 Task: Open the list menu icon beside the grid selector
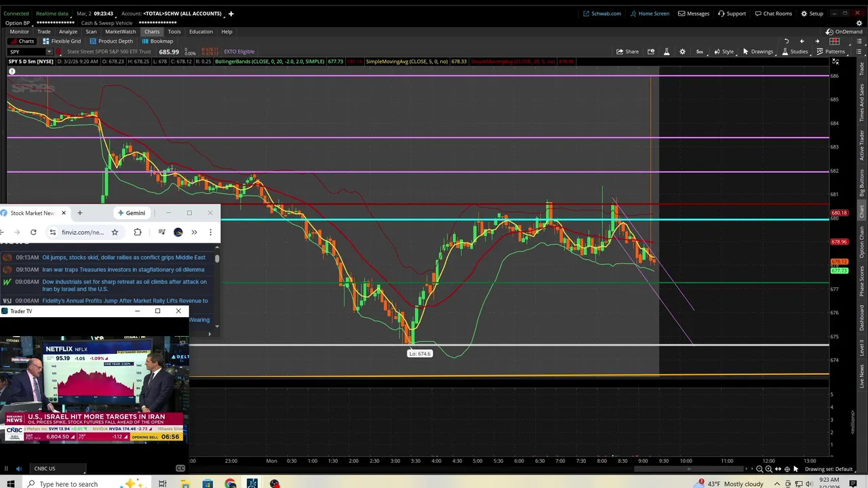click(x=858, y=41)
